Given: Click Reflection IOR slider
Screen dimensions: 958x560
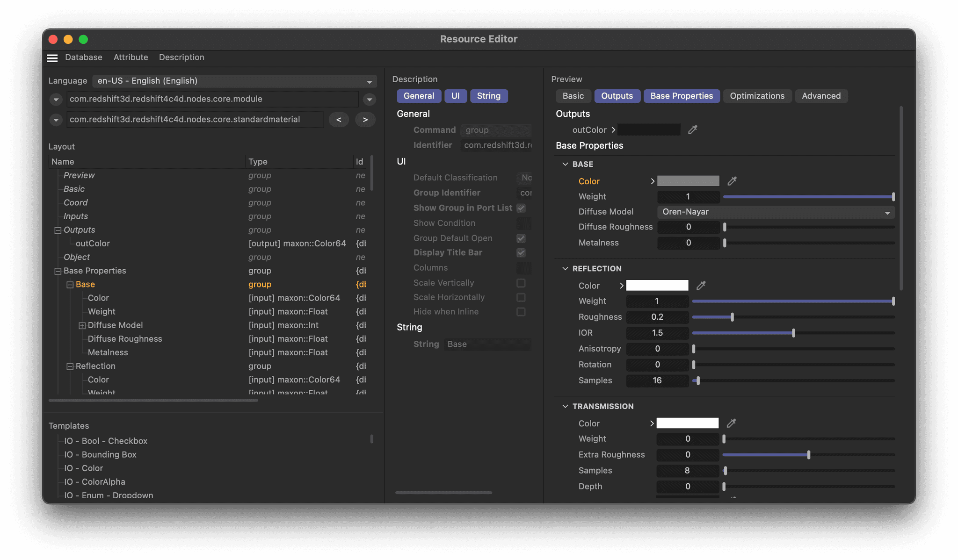Looking at the screenshot, I should 793,333.
